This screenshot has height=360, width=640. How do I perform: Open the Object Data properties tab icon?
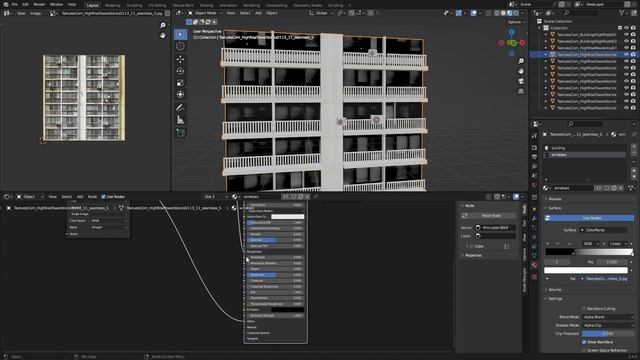coord(534,256)
